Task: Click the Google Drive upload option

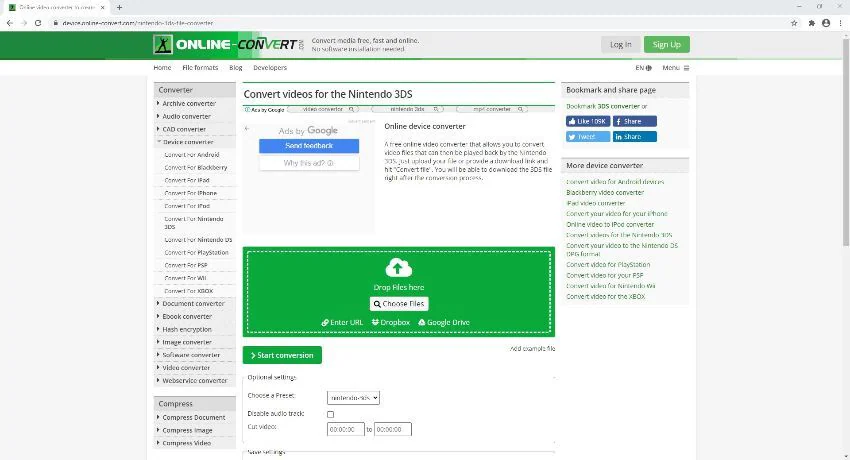Action: (x=443, y=322)
